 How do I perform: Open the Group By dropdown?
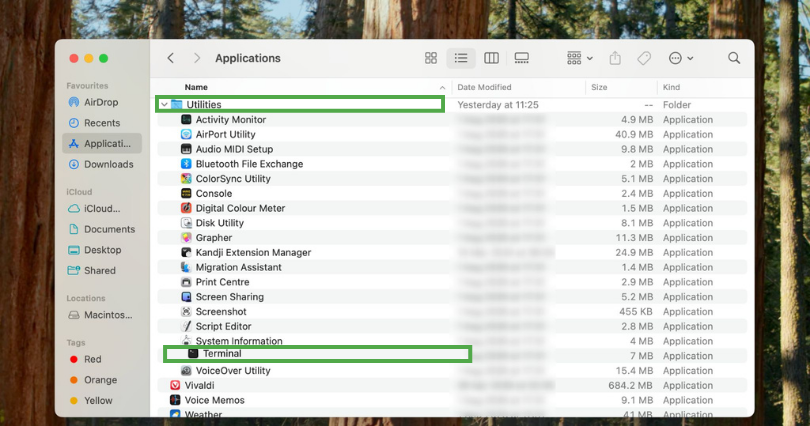click(x=580, y=58)
